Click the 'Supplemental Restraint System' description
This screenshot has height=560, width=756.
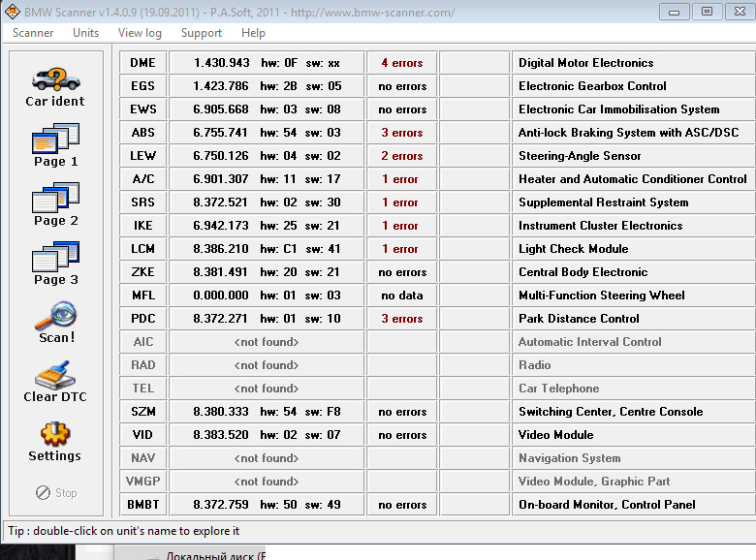click(603, 202)
